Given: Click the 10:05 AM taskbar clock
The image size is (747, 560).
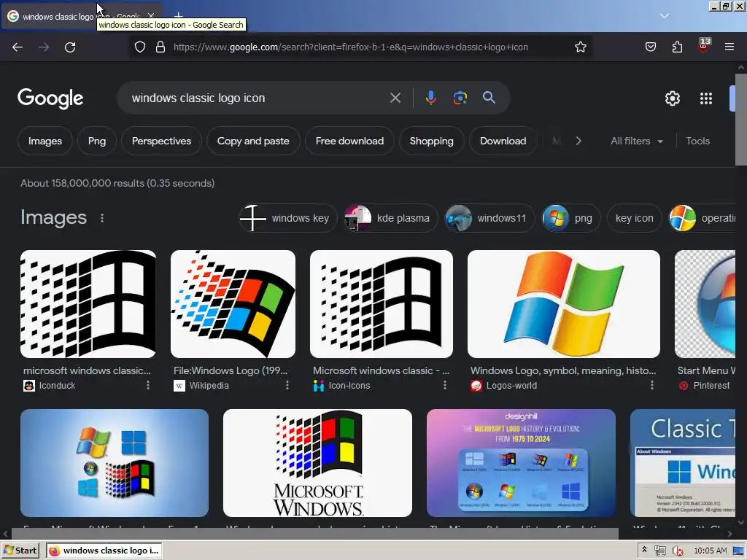Looking at the screenshot, I should click(710, 551).
